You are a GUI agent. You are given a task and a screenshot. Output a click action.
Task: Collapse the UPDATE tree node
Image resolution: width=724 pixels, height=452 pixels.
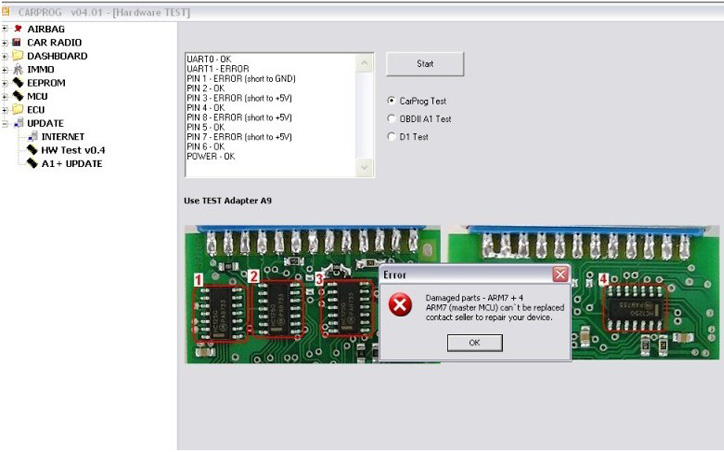5,124
